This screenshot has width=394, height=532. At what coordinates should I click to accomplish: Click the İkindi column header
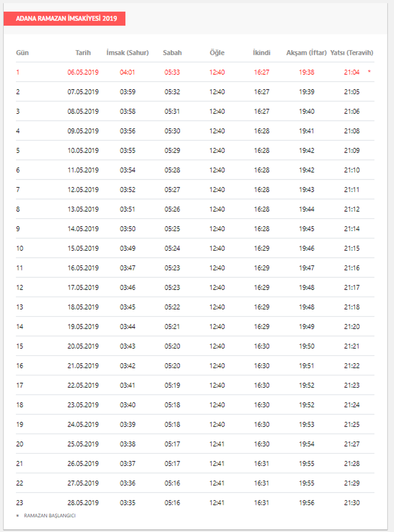(x=261, y=53)
